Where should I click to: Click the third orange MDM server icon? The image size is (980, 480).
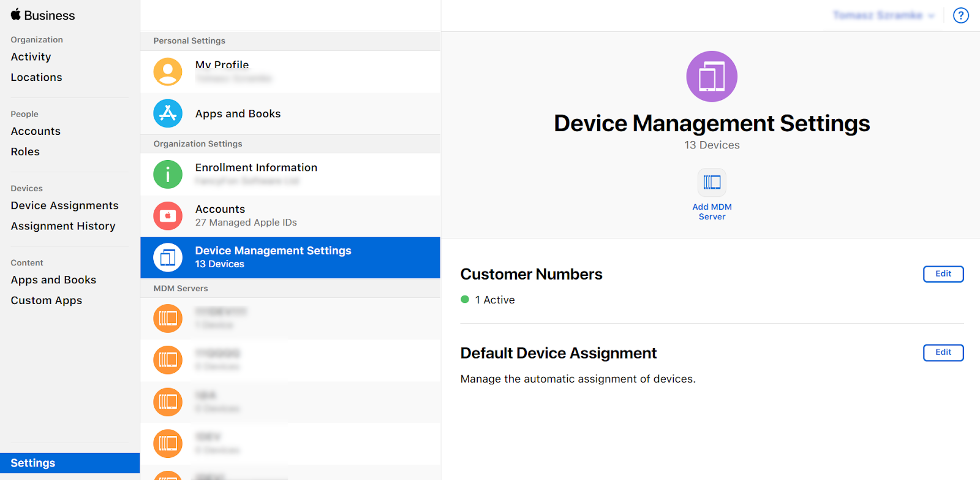(168, 402)
